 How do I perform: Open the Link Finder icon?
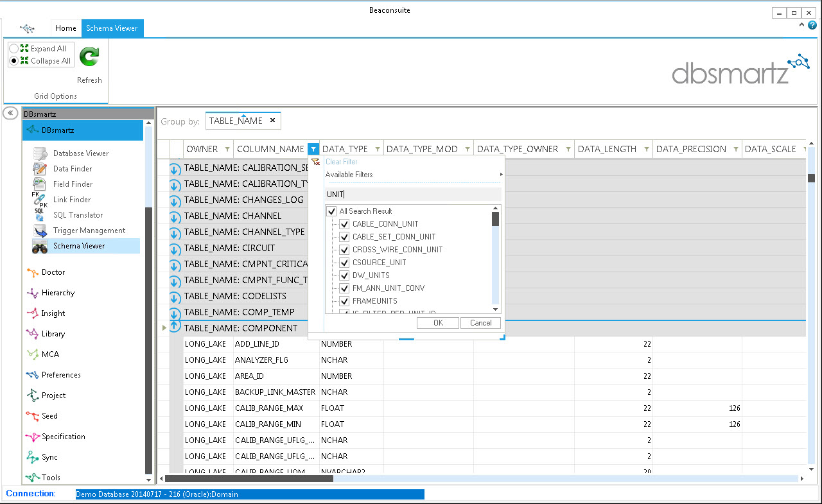coord(40,200)
